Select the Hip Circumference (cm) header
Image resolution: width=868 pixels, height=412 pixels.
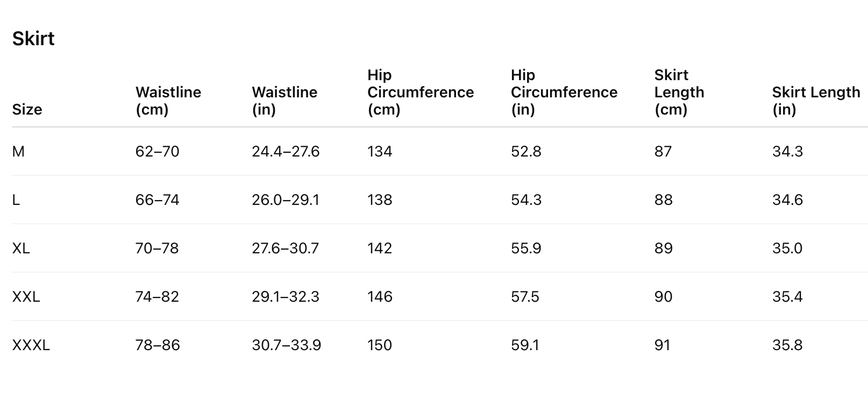coord(421,92)
